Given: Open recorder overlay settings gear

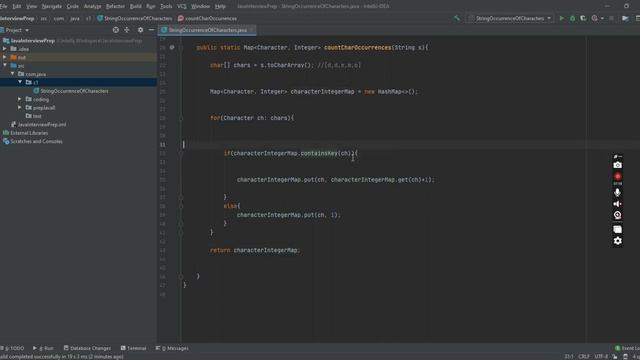Looking at the screenshot, I should pos(618,241).
